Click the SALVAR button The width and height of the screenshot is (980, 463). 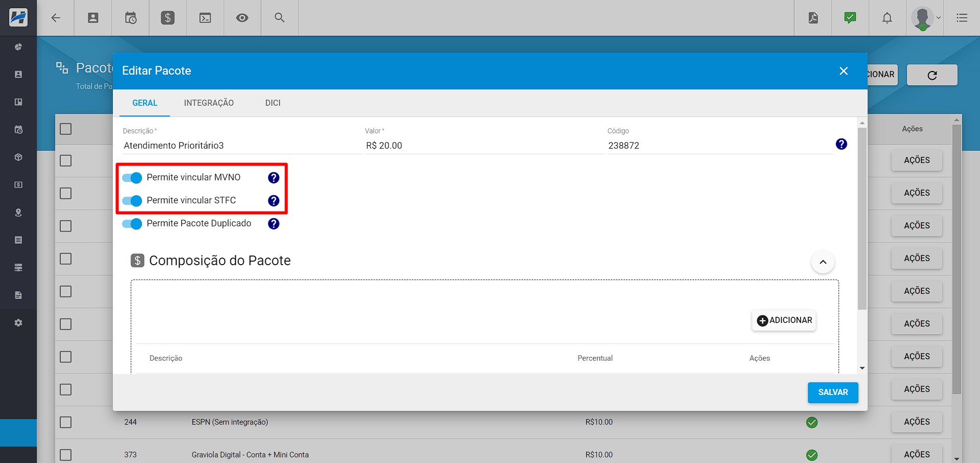pos(833,392)
